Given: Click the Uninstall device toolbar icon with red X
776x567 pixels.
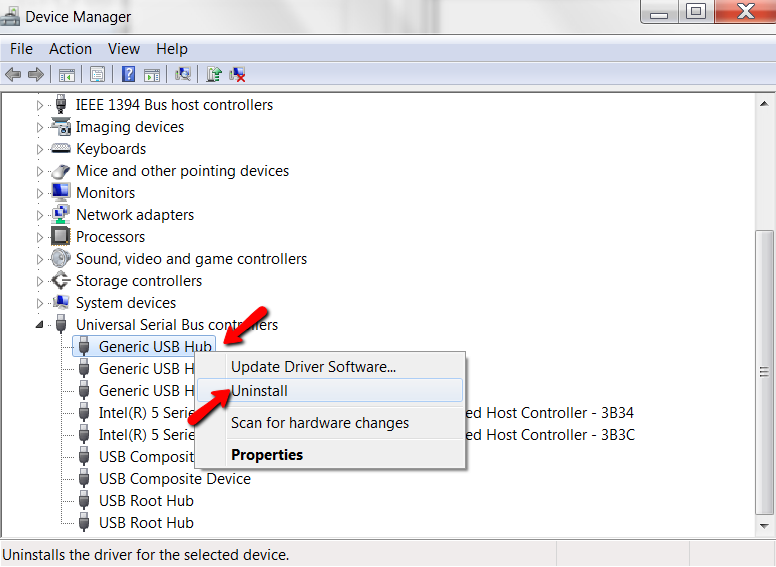Looking at the screenshot, I should click(238, 74).
